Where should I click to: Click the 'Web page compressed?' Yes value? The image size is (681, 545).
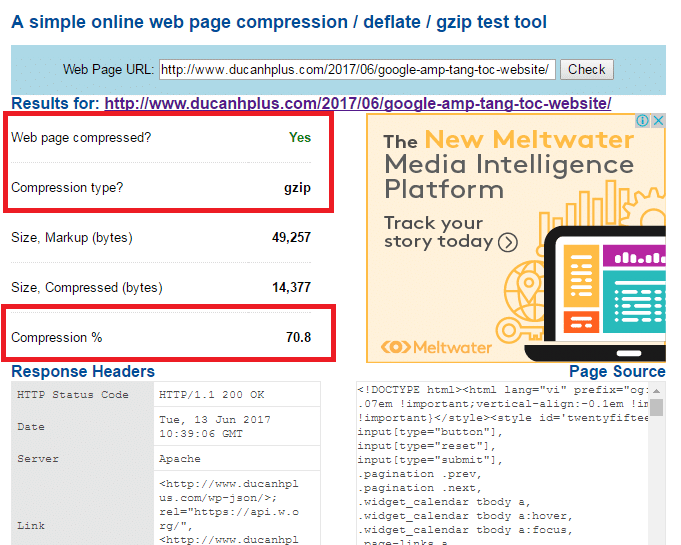[299, 137]
